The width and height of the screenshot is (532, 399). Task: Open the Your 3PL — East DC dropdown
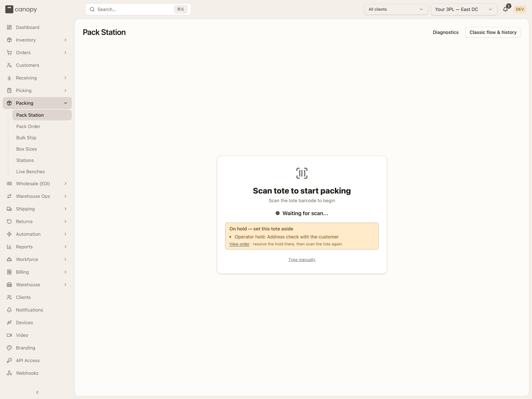(x=464, y=9)
